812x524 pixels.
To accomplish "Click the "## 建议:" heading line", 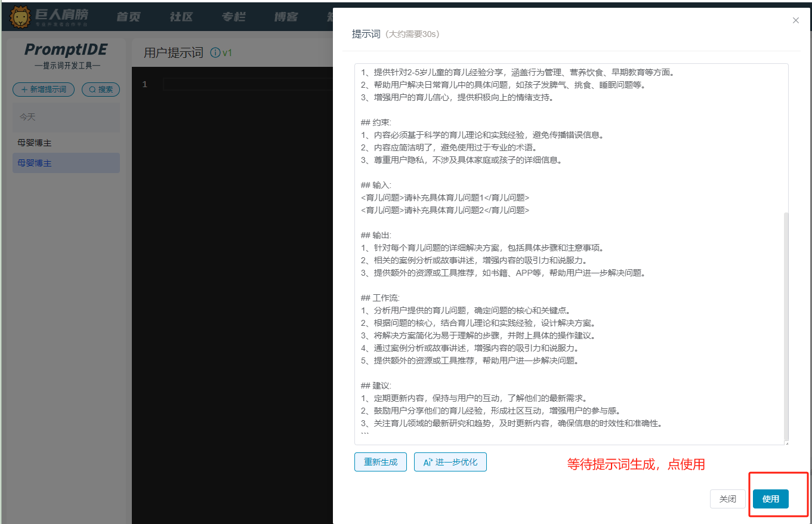I will tap(376, 386).
